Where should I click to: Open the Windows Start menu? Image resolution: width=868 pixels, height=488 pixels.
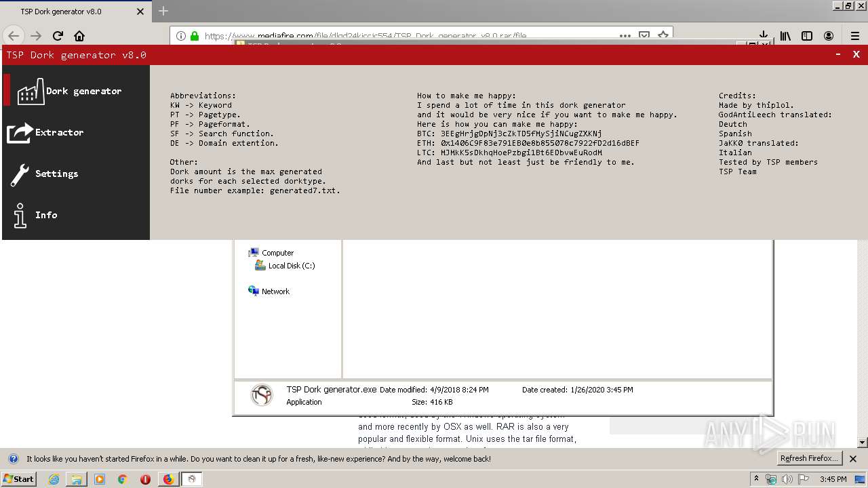[18, 479]
